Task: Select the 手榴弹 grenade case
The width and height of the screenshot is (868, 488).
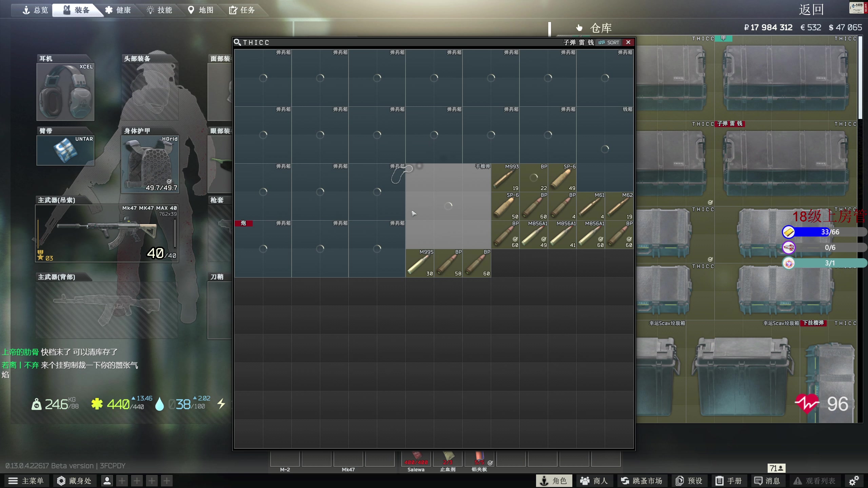Action: tap(448, 206)
